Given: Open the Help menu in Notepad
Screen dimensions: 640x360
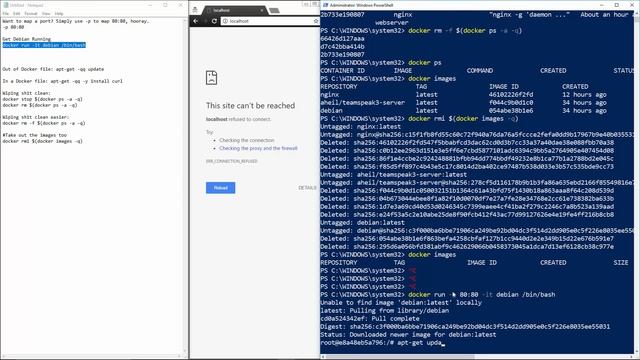Looking at the screenshot, I should click(x=59, y=13).
